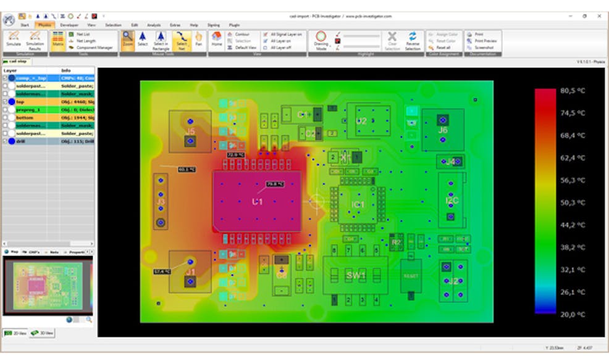Expand the comp_+_top layer entry
This screenshot has width=609, height=364.
coord(5,78)
